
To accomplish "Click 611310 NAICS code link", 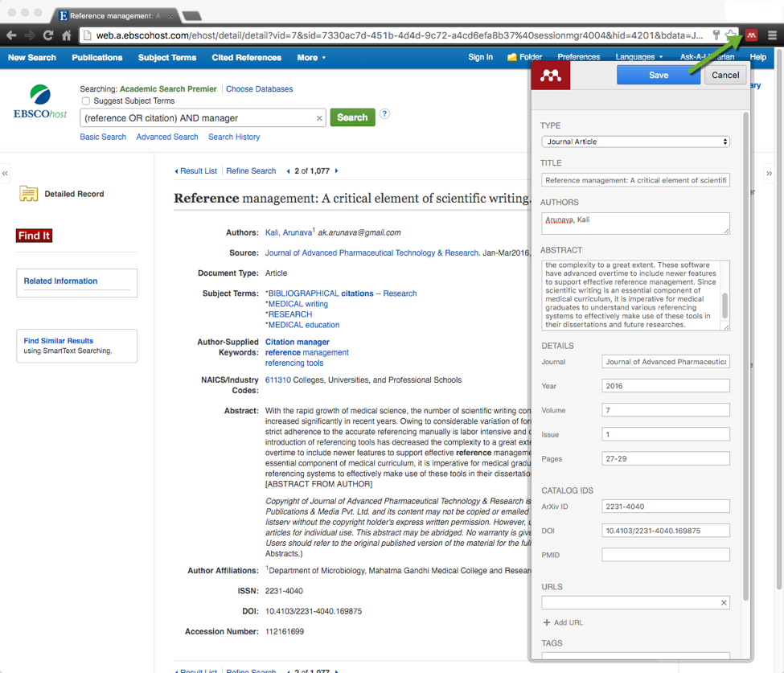I will 277,380.
